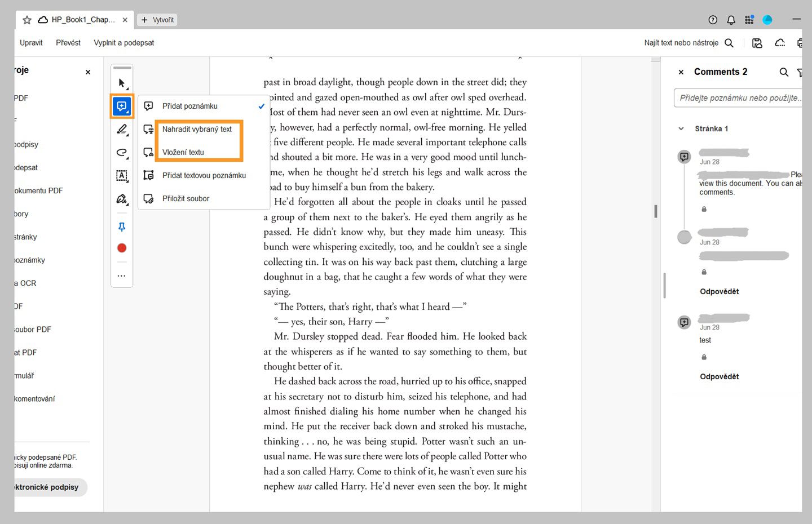Click the lock icon under the 'test' comment
The height and width of the screenshot is (524, 812).
[x=704, y=357]
